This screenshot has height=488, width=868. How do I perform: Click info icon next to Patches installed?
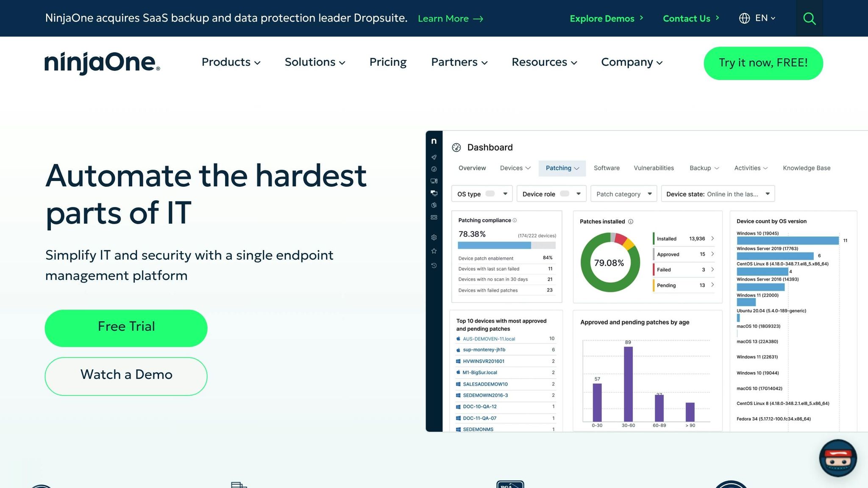pos(631,222)
